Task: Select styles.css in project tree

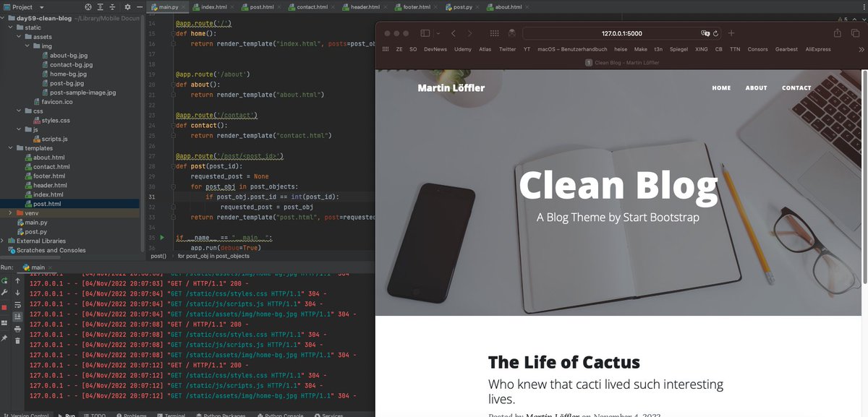Action: click(x=55, y=121)
